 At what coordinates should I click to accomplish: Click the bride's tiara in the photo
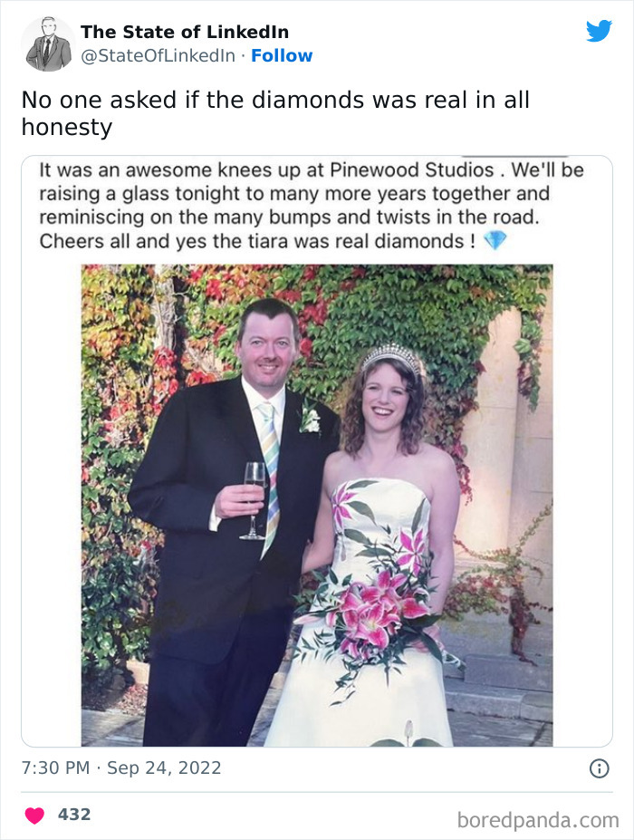pos(389,352)
